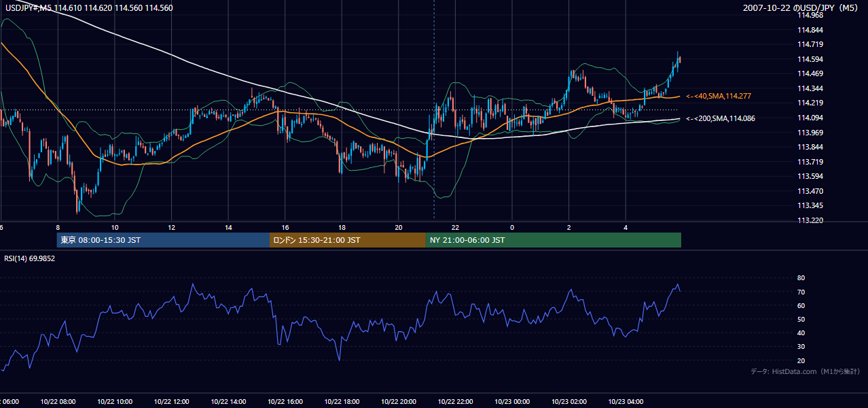The image size is (868, 408).
Task: Click hour label 18 below price chart
Action: pos(342,227)
